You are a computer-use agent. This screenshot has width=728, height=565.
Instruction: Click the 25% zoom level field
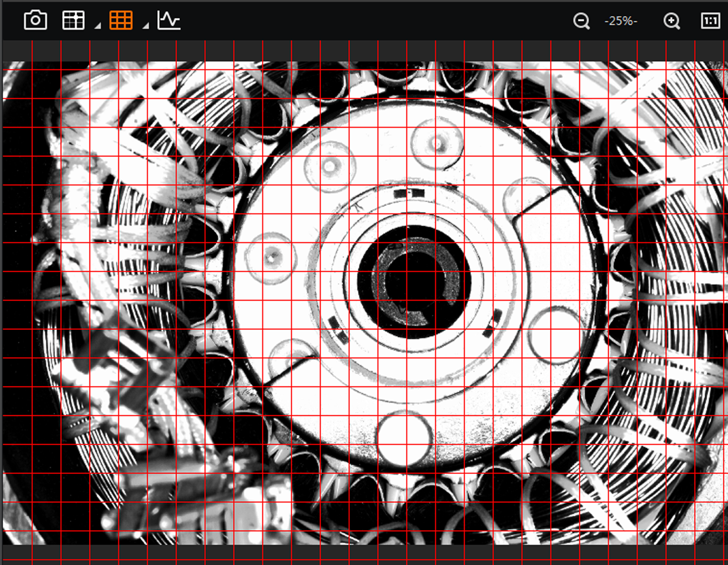click(x=621, y=21)
